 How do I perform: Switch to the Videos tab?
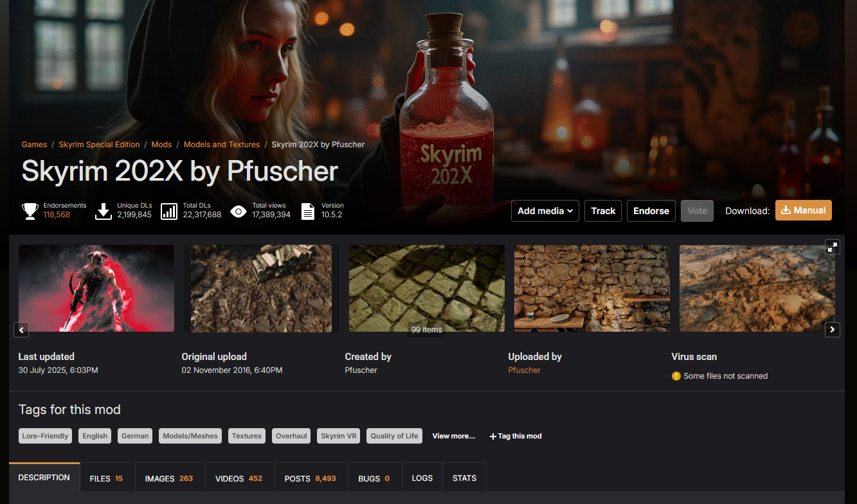point(239,478)
